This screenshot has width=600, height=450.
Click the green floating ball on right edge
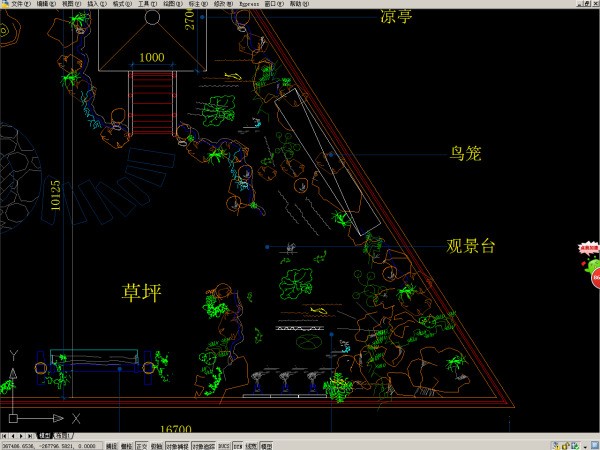pos(595,272)
